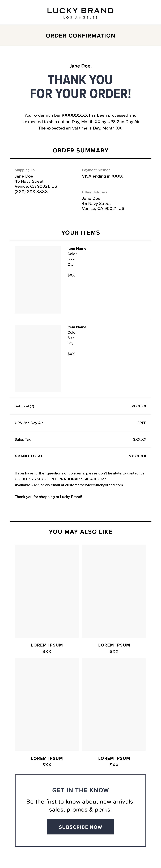Click the top-left Lorem Ipsum product title
161x868 pixels.
coord(47,645)
